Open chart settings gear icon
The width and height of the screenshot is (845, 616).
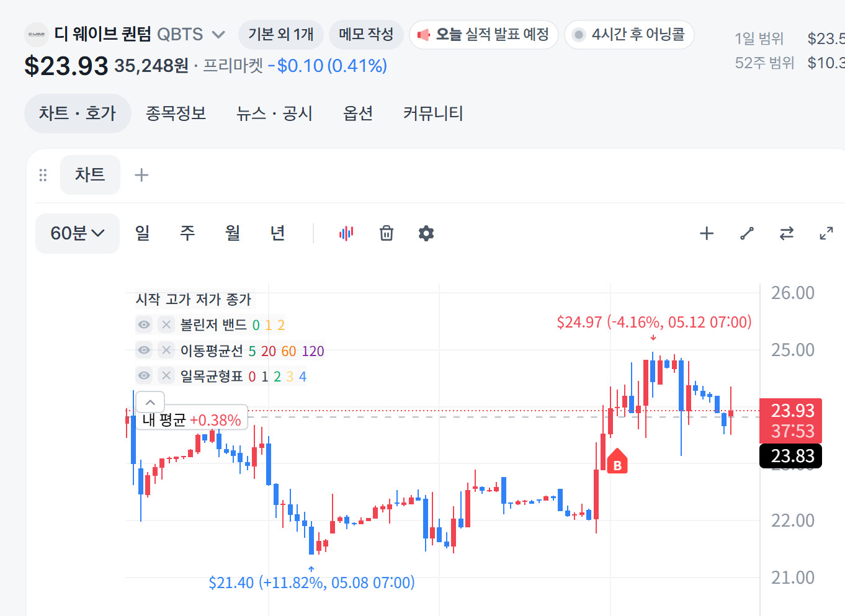(x=426, y=233)
